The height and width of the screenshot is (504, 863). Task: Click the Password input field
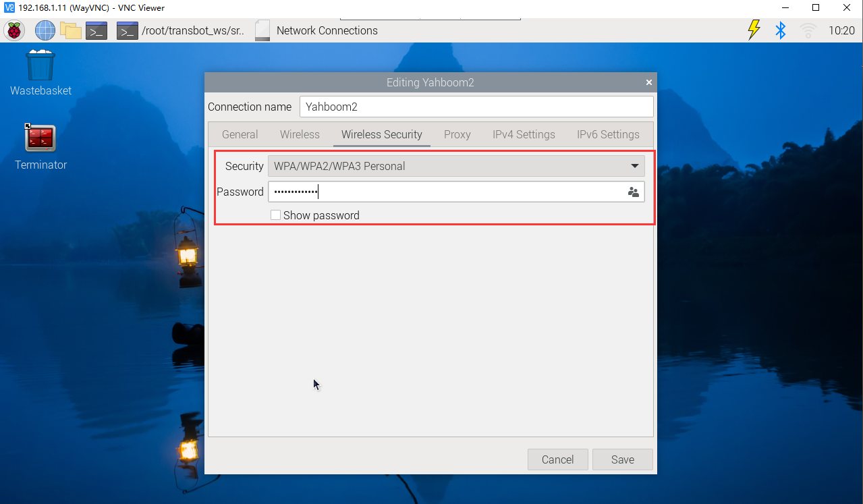pos(445,192)
